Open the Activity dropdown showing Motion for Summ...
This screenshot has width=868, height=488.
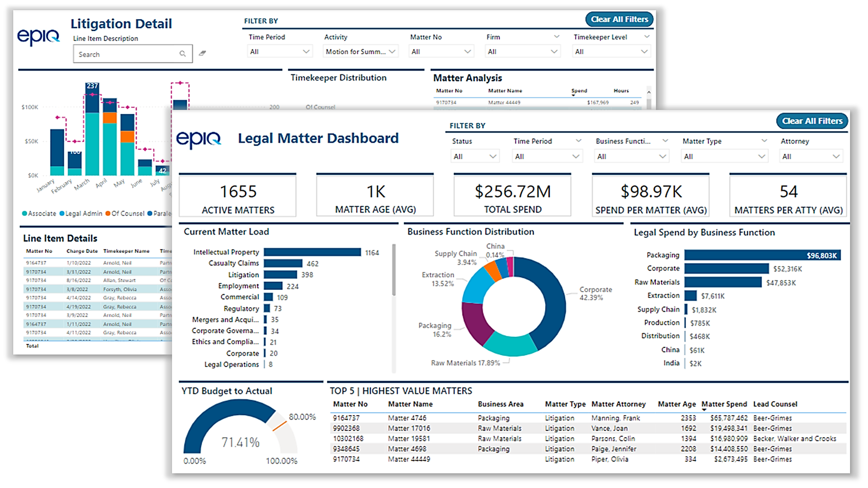pyautogui.click(x=360, y=52)
